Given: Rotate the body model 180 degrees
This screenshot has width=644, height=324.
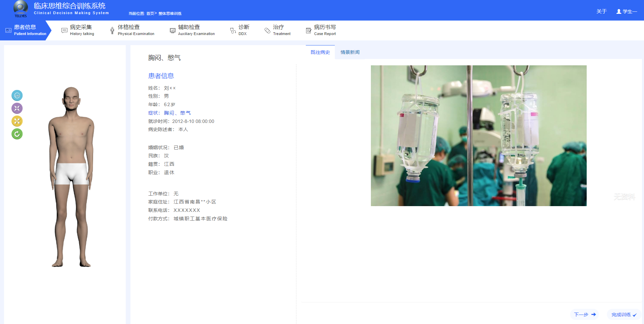Looking at the screenshot, I should 17,96.
